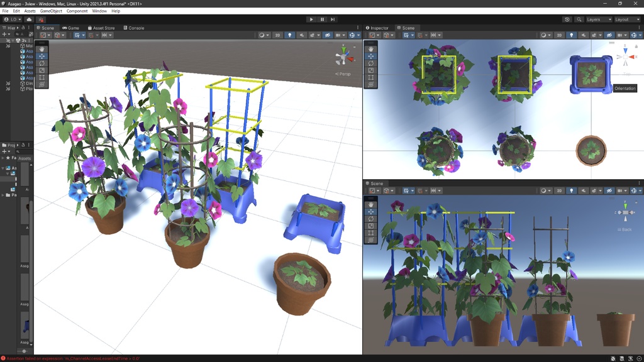
Task: Select Transform tool in left perspective Scene view
Action: tap(42, 84)
